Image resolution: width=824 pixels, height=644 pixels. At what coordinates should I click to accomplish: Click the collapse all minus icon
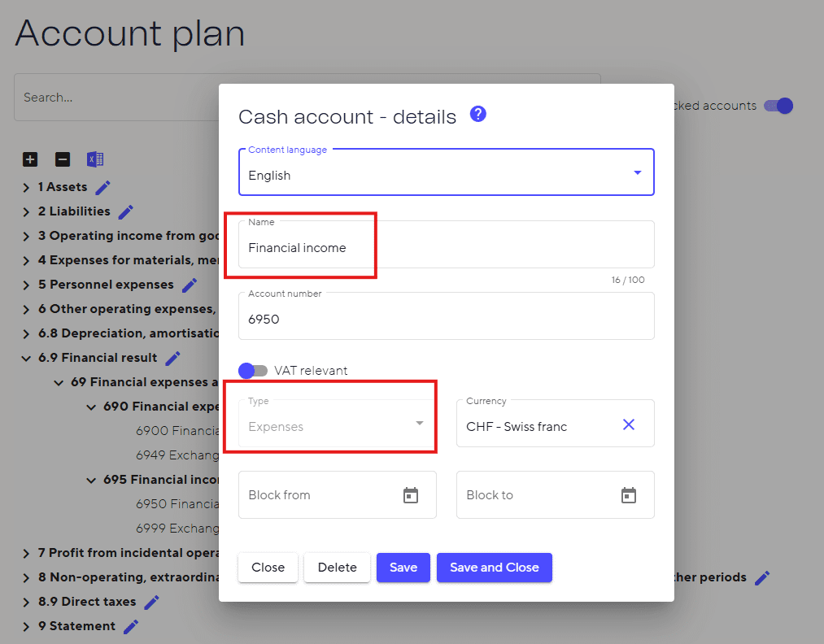[x=63, y=159]
